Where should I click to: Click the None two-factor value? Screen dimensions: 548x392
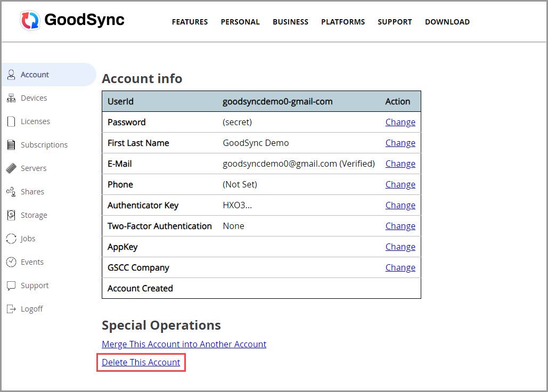pyautogui.click(x=233, y=226)
